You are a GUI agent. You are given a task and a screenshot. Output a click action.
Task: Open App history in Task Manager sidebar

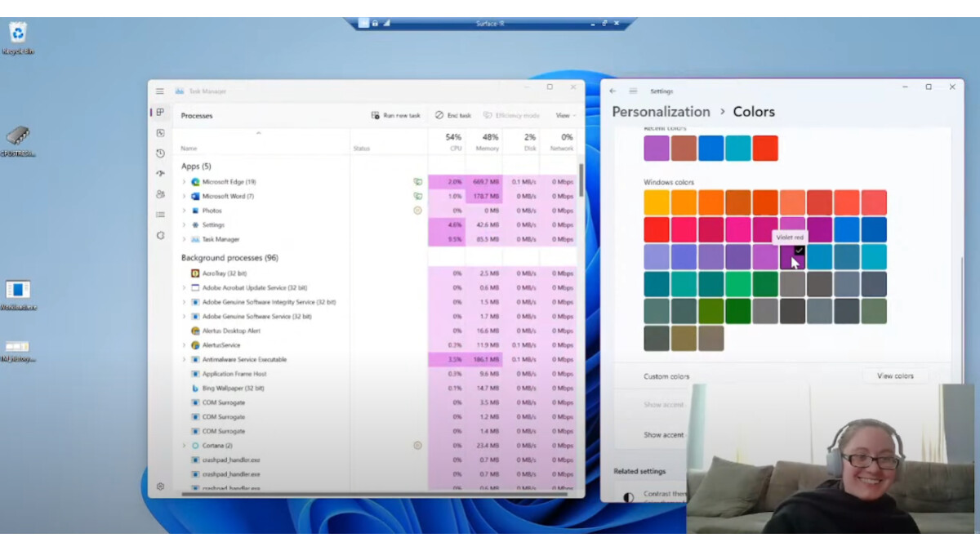point(160,153)
